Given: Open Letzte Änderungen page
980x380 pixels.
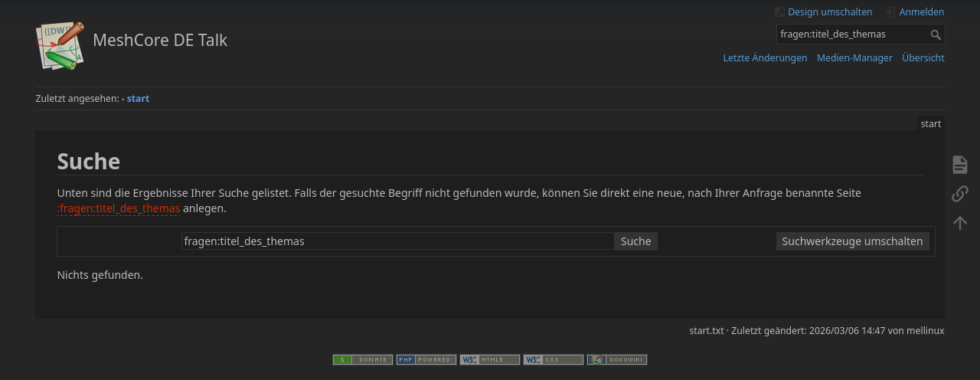Looking at the screenshot, I should click(765, 58).
